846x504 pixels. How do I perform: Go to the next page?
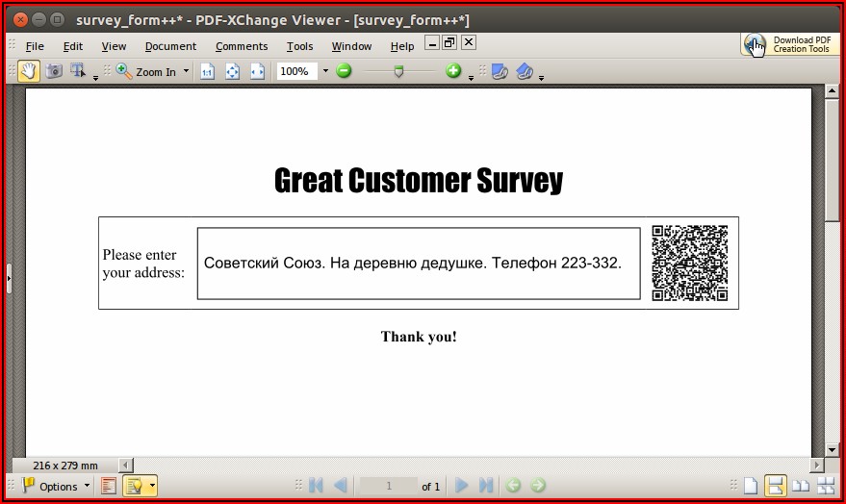pos(462,486)
